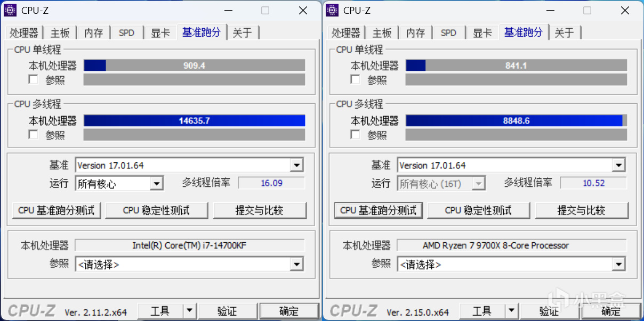The height and width of the screenshot is (321, 644).
Task: Click 确定 button in left window
Action: point(289,311)
